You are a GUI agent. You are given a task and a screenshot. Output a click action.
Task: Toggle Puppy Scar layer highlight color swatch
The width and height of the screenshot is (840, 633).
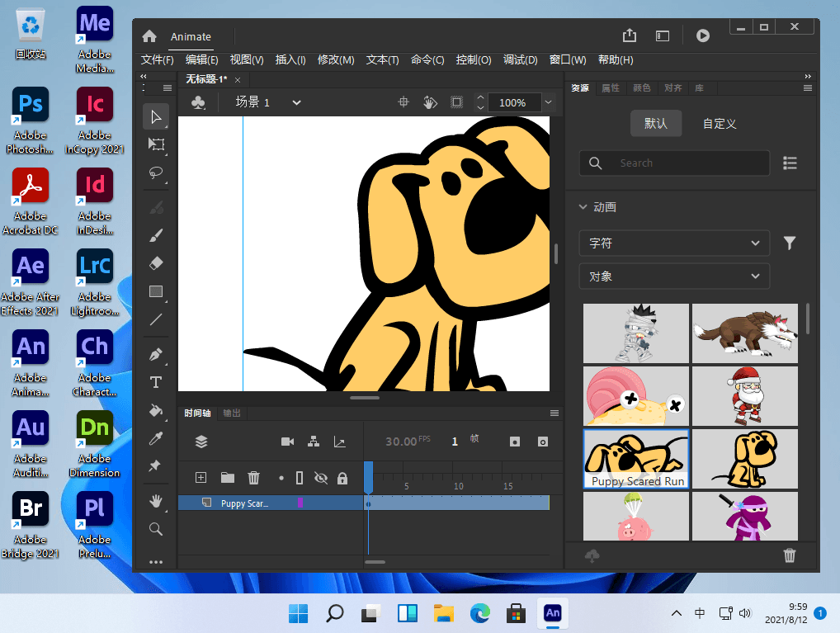[300, 503]
